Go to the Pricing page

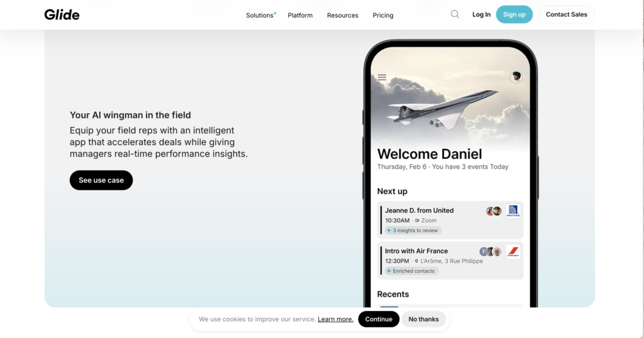point(383,15)
